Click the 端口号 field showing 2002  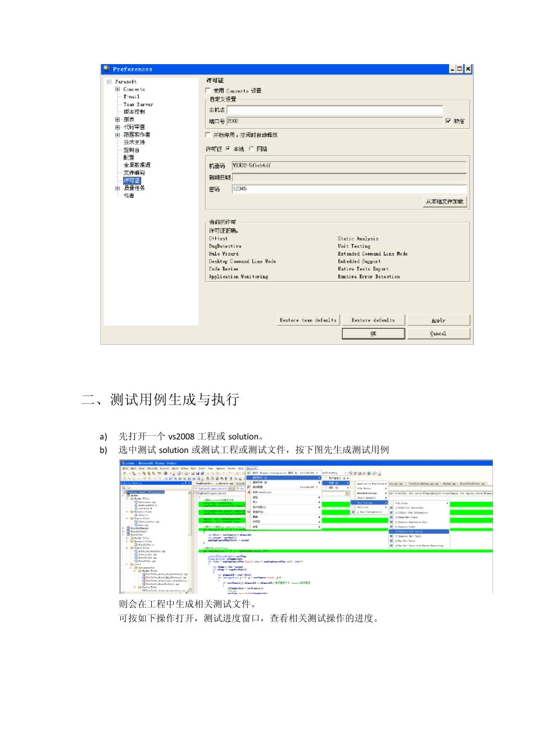(334, 121)
